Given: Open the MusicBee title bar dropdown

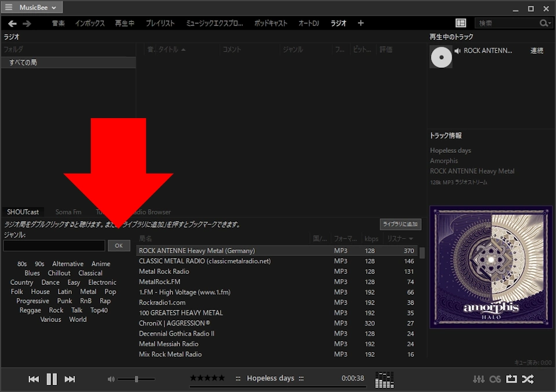Looking at the screenshot, I should [38, 8].
